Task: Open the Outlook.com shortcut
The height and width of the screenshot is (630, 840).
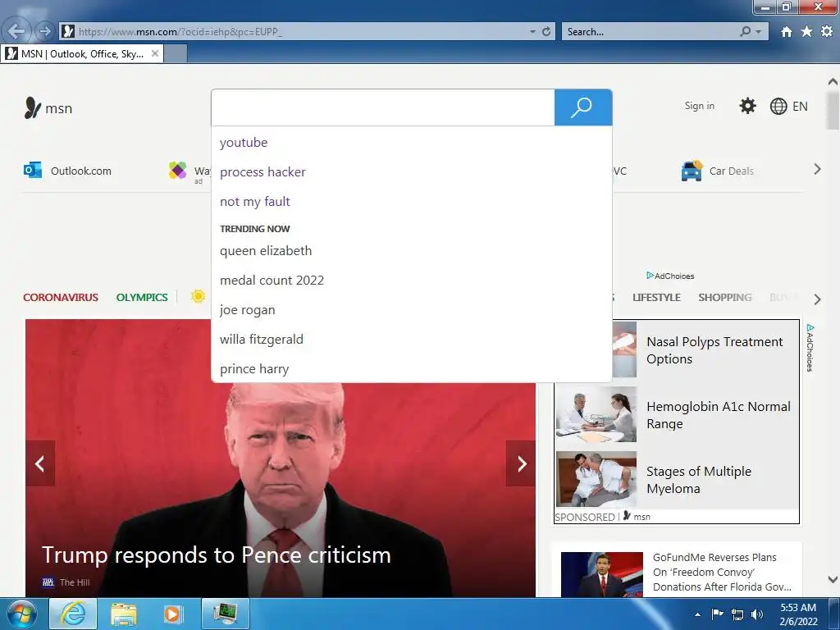Action: [81, 171]
